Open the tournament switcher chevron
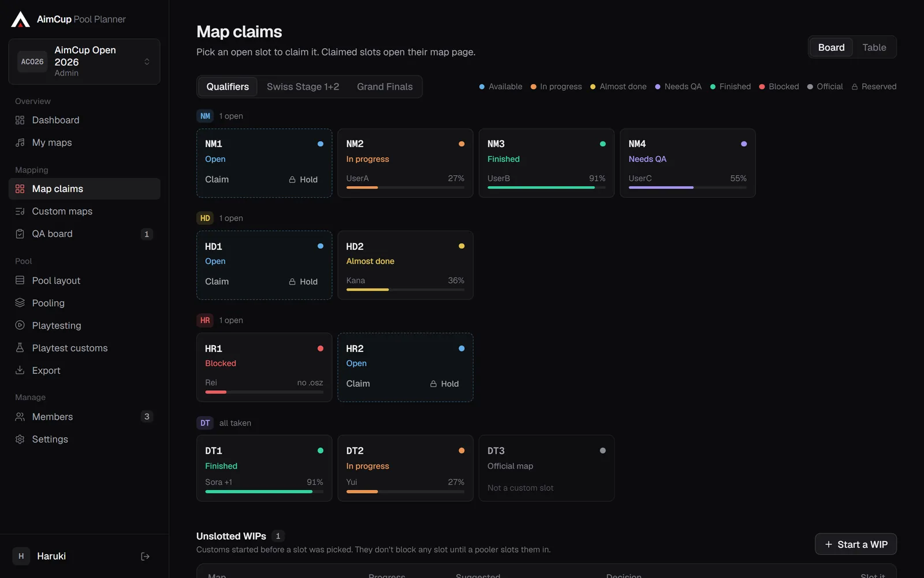 click(x=147, y=61)
